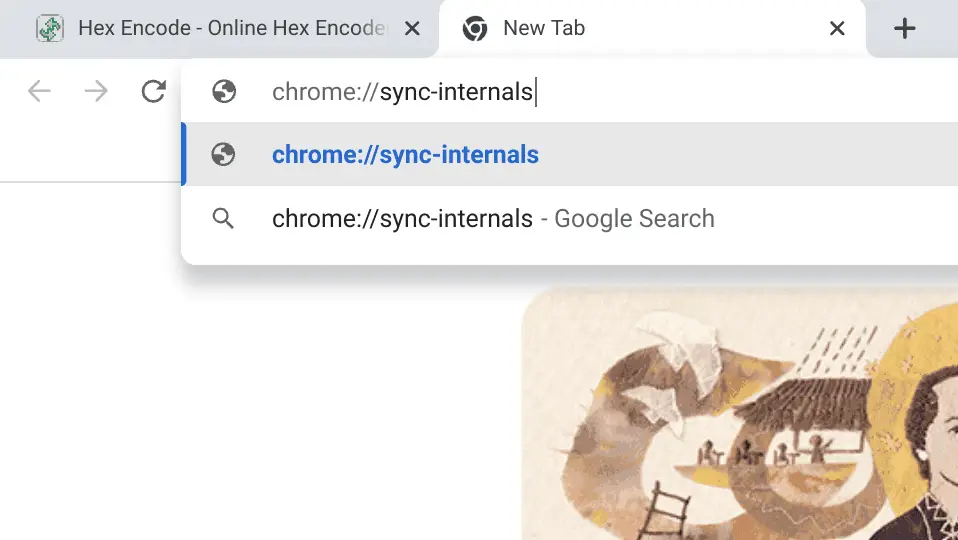Open the Google Doodle illustration

click(740, 414)
